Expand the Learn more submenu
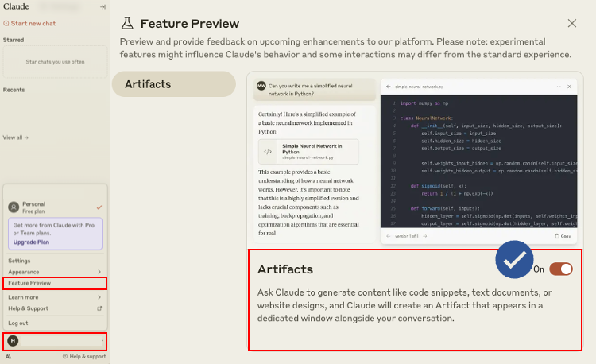 [x=55, y=297]
